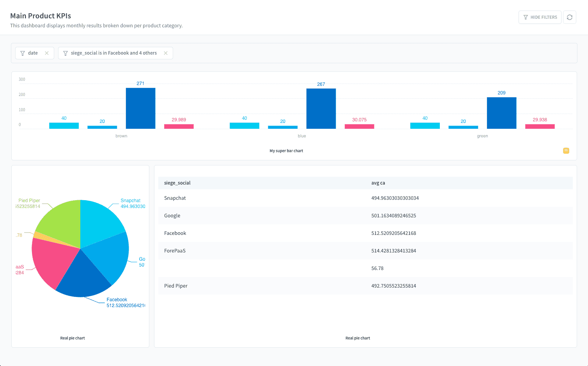Click the yellow comment icon on bar chart

[566, 151]
